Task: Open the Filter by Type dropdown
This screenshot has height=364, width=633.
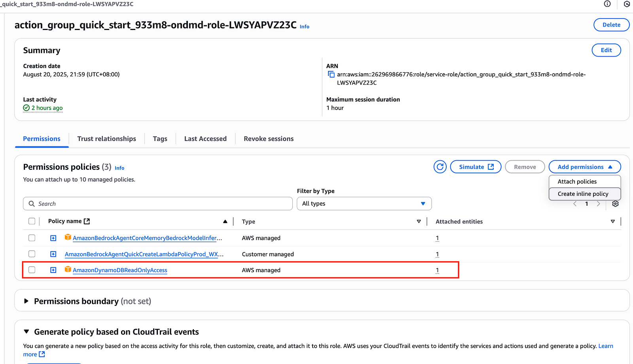Action: pos(364,204)
